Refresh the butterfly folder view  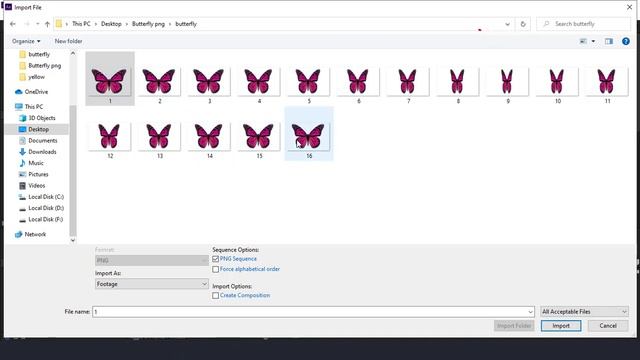pos(523,24)
